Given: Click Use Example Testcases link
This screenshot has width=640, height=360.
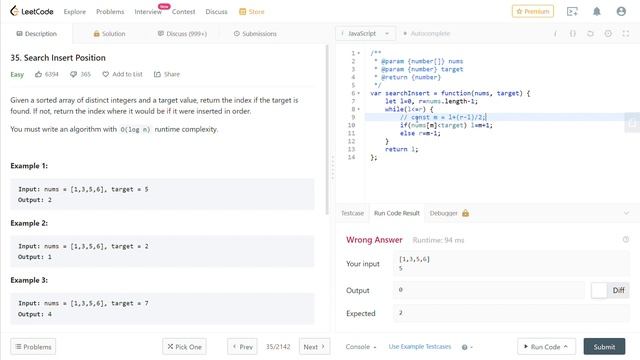Looking at the screenshot, I should pos(420,347).
